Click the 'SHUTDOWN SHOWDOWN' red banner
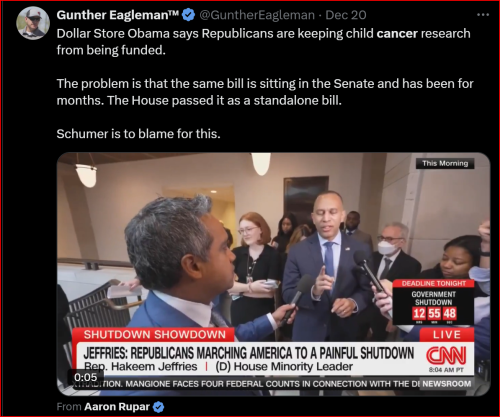The width and height of the screenshot is (500, 417). tap(154, 335)
